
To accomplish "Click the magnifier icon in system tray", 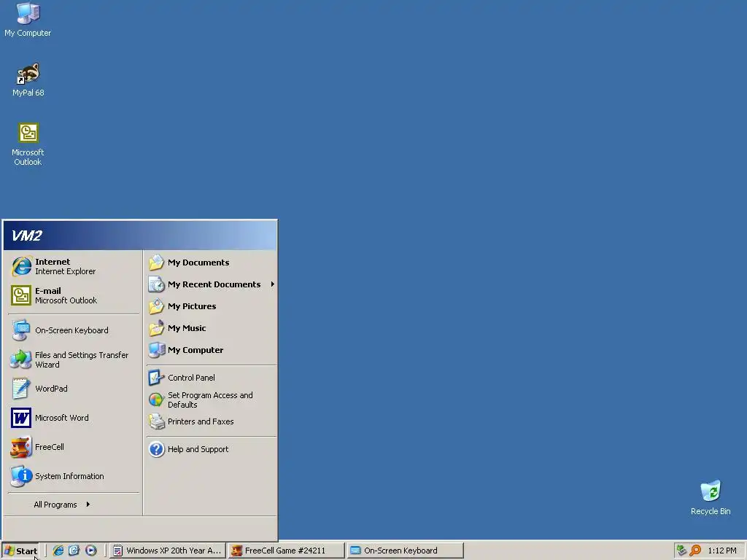I will [695, 551].
